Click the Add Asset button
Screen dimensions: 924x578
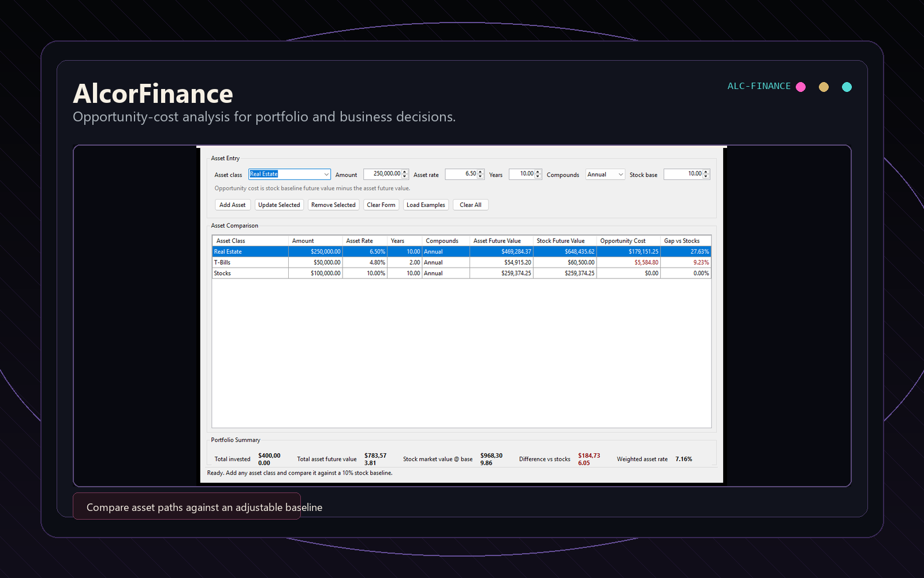[x=232, y=205]
